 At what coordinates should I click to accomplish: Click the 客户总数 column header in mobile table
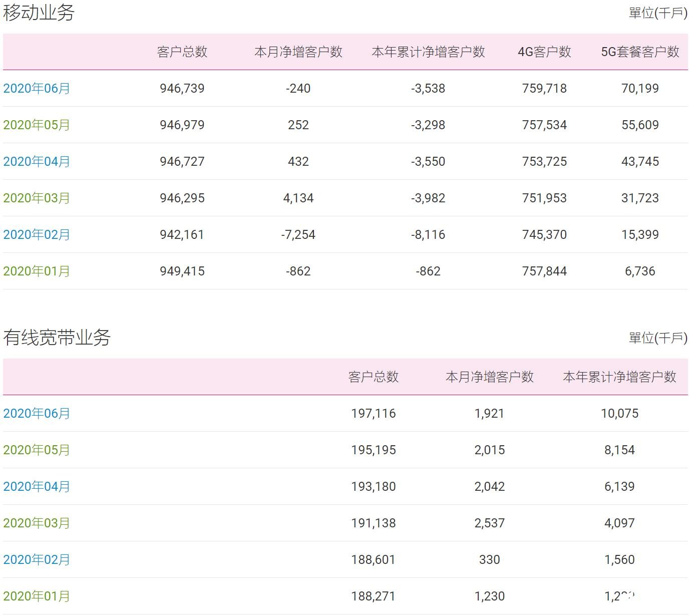(x=183, y=52)
